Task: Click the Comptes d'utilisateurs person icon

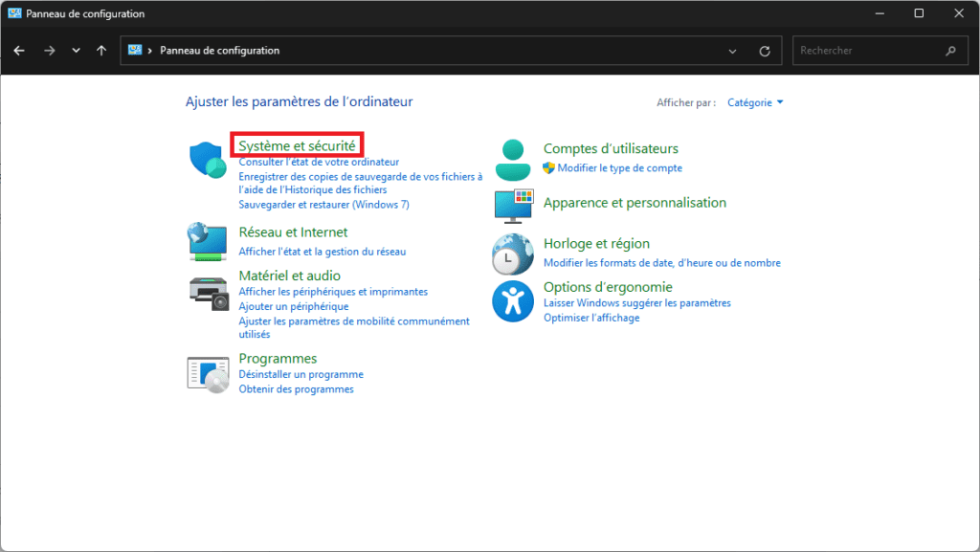Action: click(513, 159)
